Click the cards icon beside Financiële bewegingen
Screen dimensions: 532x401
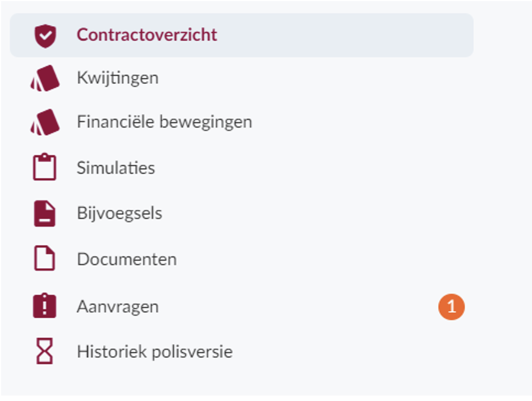(x=45, y=122)
